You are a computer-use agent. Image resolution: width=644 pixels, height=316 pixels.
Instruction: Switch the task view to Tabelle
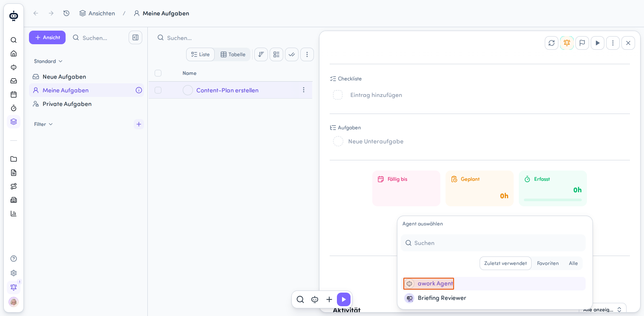pyautogui.click(x=233, y=54)
